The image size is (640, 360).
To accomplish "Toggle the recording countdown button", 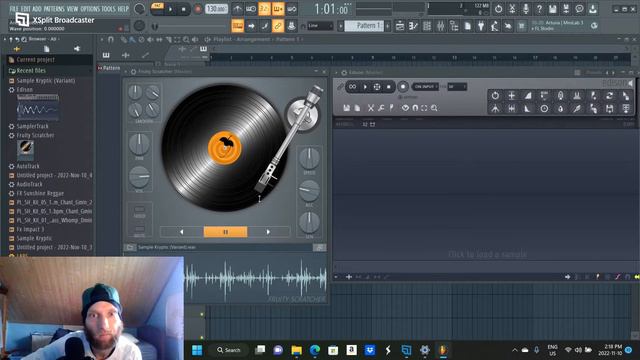I will tap(264, 9).
